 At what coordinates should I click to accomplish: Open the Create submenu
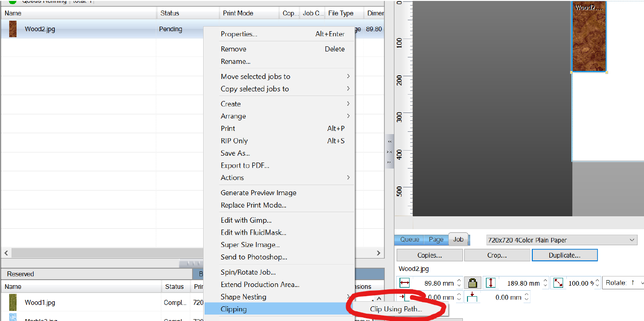pos(279,104)
